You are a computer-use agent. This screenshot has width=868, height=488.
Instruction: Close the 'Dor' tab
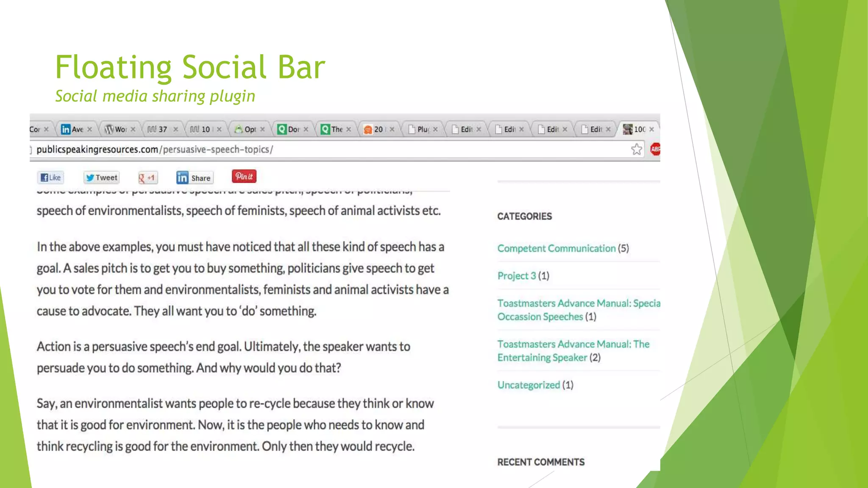(x=306, y=129)
